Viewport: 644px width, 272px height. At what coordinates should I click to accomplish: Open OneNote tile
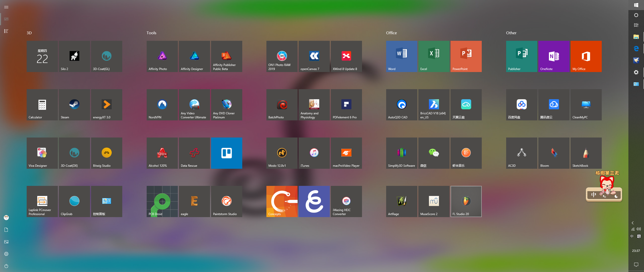554,56
